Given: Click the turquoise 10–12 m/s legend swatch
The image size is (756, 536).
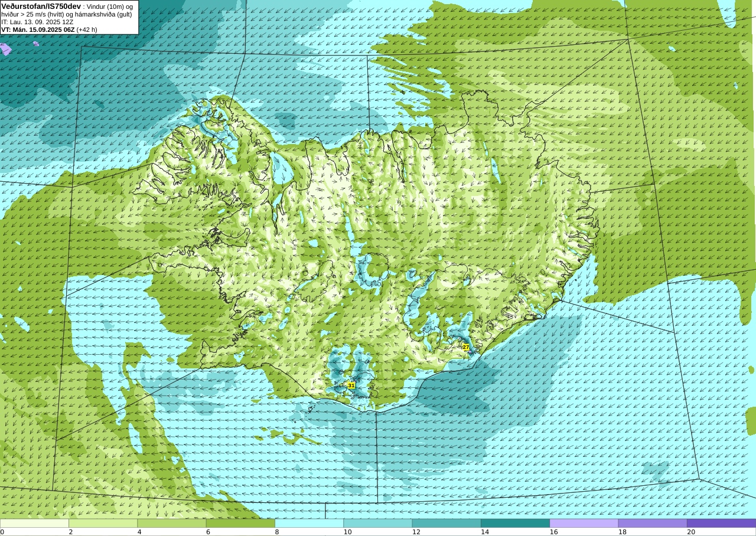Looking at the screenshot, I should click(378, 523).
